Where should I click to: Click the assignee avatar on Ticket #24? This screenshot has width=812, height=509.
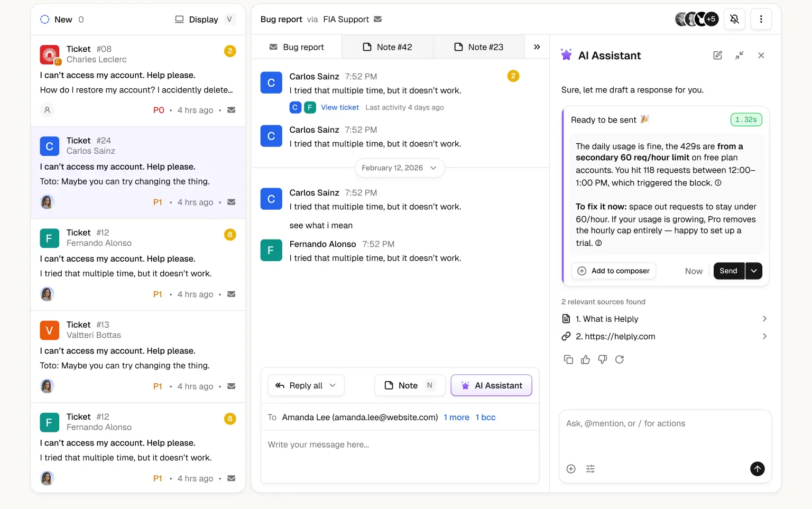(x=47, y=202)
